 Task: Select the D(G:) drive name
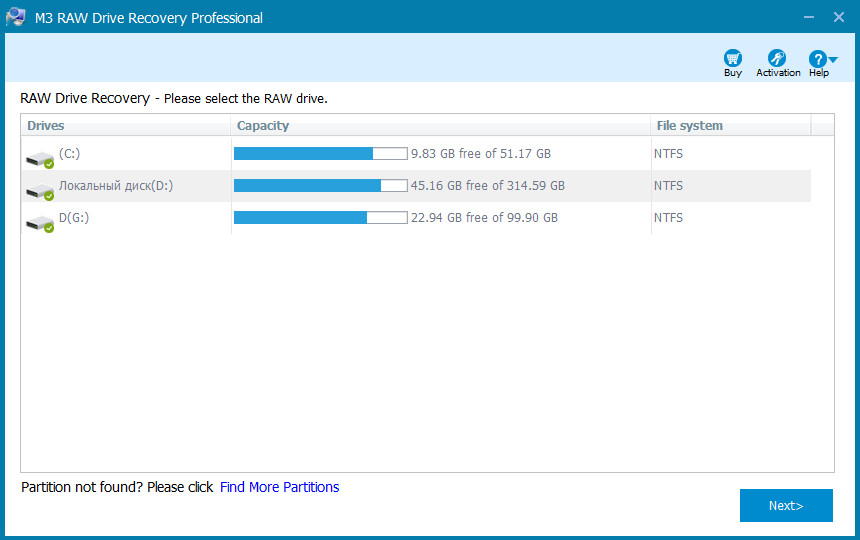coord(74,218)
